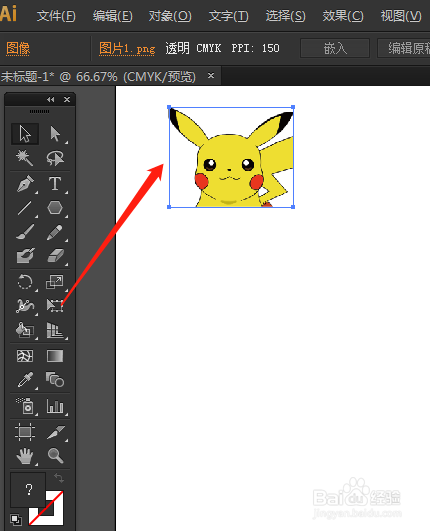Open the 视图(V) menu
The height and width of the screenshot is (531, 430).
click(x=401, y=16)
